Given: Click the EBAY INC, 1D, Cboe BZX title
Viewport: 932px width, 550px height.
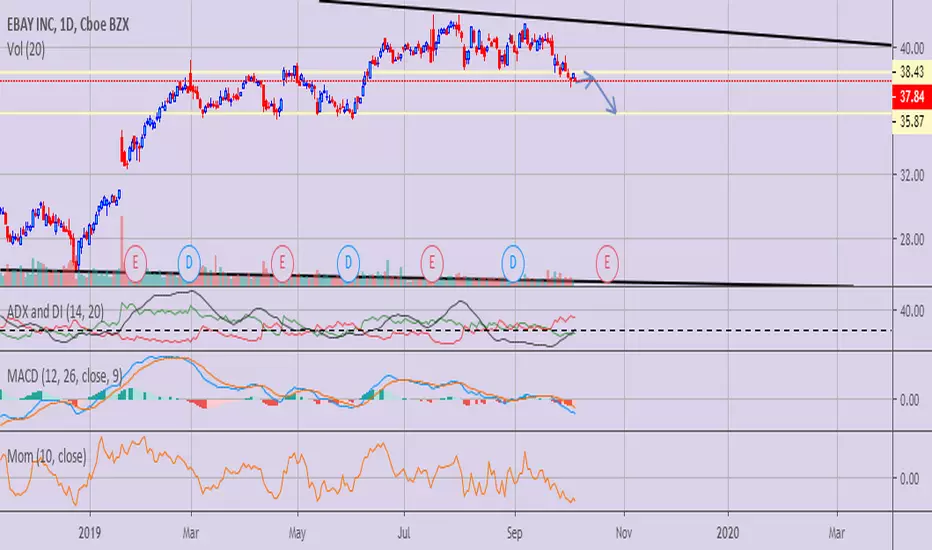Looking at the screenshot, I should tap(68, 25).
